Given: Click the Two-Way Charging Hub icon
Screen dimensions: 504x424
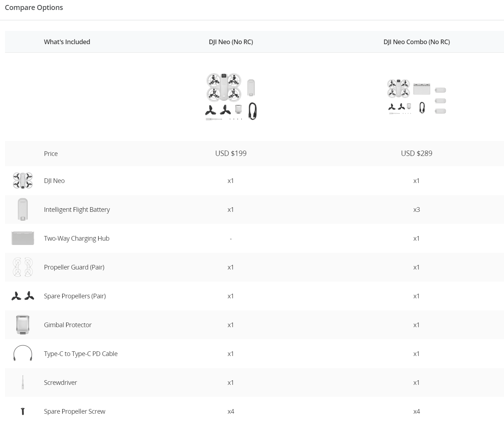Looking at the screenshot, I should tap(22, 238).
